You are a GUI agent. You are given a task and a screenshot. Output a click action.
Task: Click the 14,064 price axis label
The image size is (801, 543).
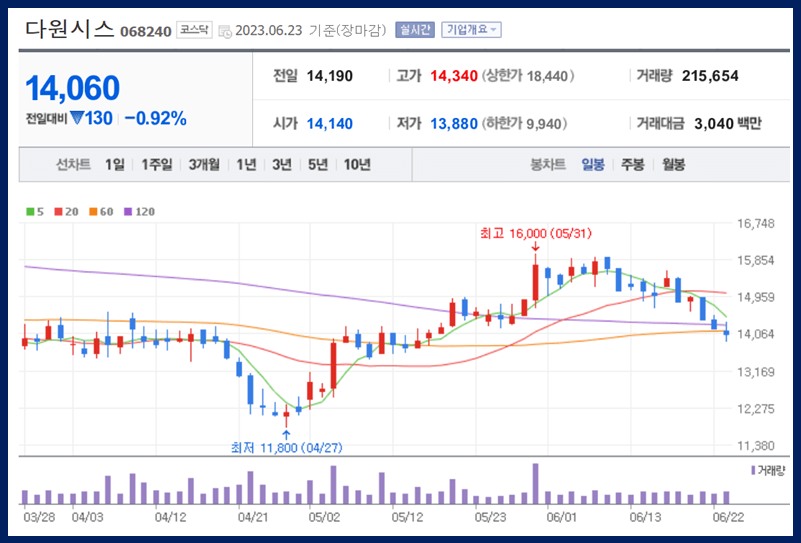756,334
